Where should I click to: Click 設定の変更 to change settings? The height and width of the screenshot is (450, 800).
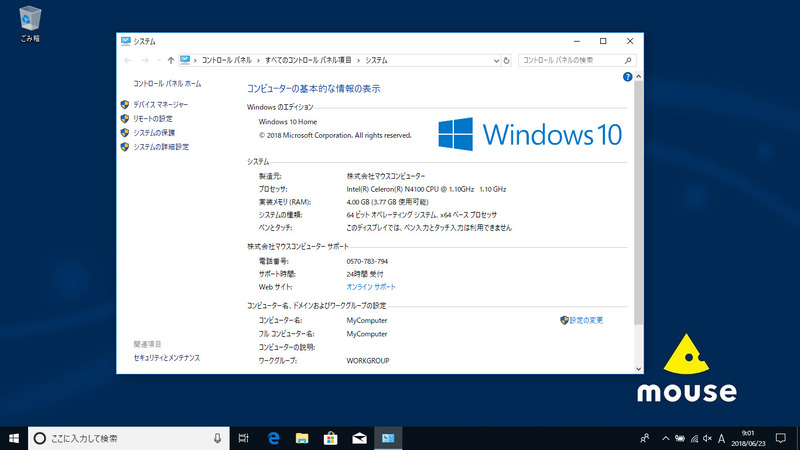coord(586,320)
